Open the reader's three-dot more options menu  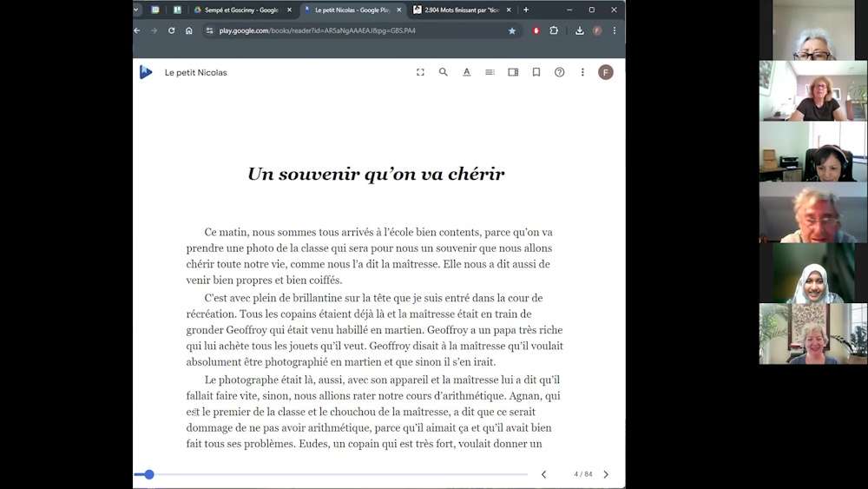[582, 72]
